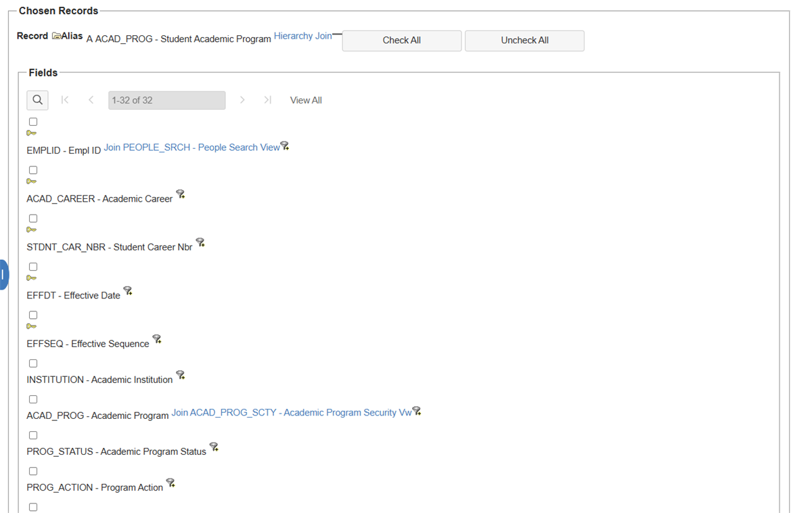Click the key icon above EMPLID
812x513 pixels.
[31, 133]
